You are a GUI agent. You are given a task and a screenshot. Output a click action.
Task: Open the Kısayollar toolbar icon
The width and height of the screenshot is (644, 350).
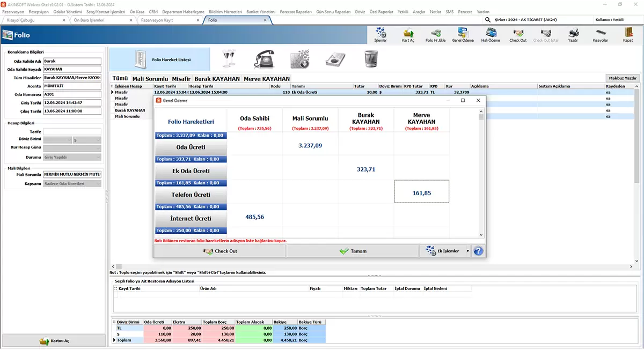point(600,35)
